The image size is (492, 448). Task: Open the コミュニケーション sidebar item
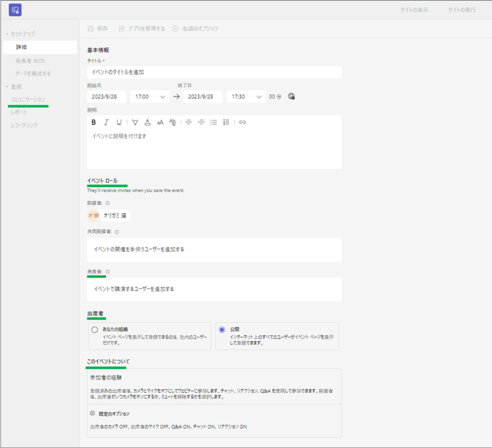pyautogui.click(x=28, y=99)
